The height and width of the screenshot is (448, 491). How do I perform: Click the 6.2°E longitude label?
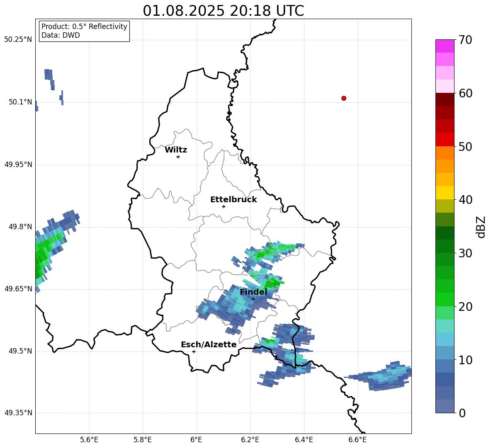click(250, 440)
